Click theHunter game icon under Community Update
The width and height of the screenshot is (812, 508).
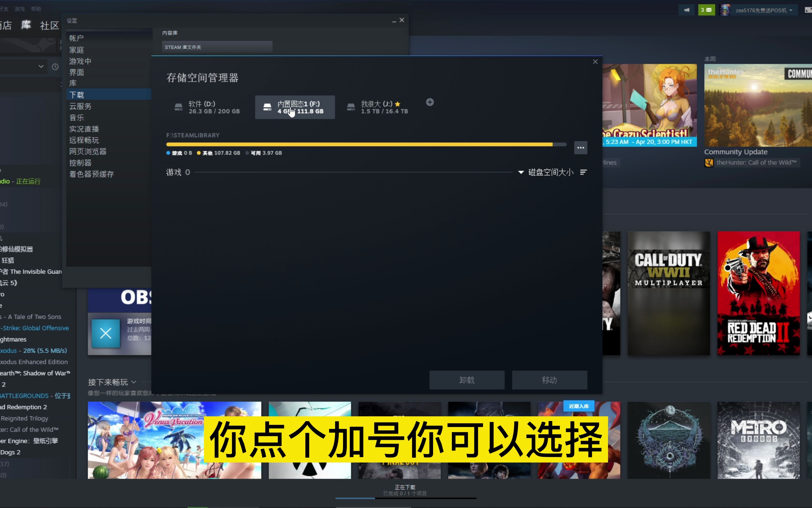[709, 163]
